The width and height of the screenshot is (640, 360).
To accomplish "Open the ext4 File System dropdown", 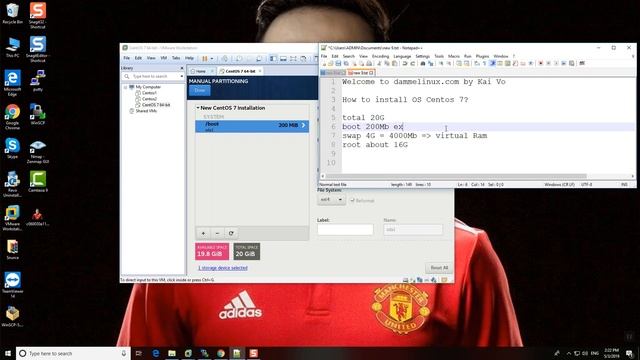I will (331, 200).
